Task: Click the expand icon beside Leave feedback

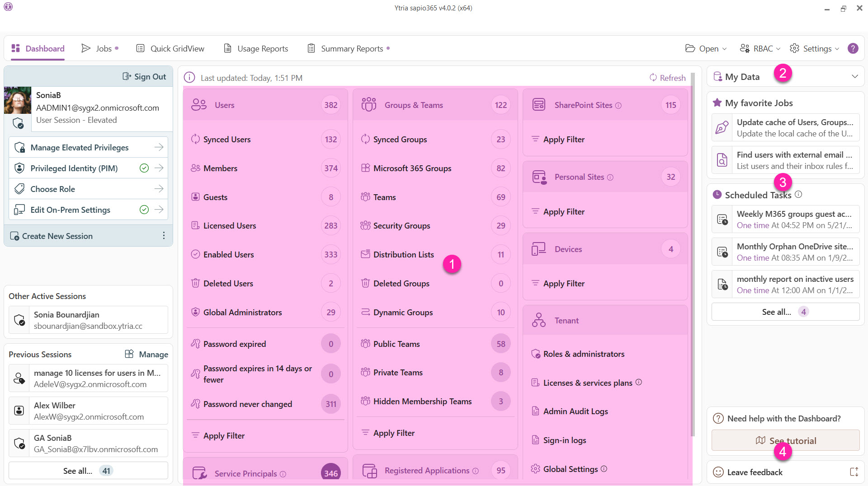Action: (x=854, y=472)
